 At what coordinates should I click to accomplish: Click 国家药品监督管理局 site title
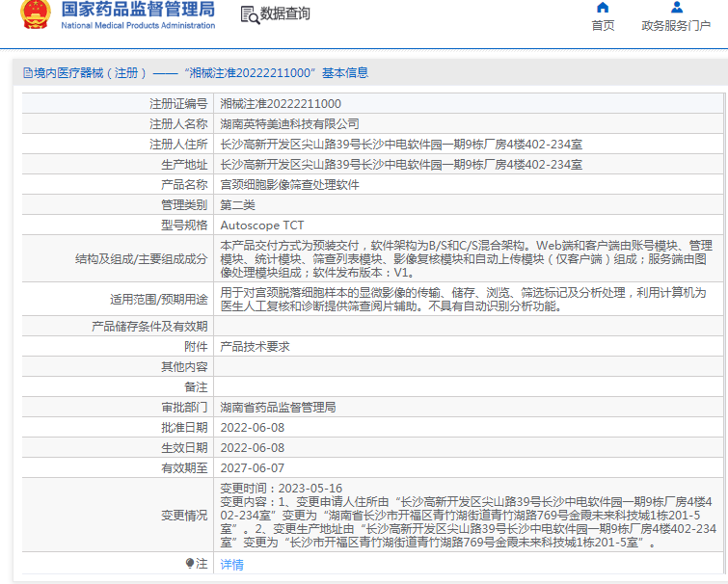(x=138, y=9)
